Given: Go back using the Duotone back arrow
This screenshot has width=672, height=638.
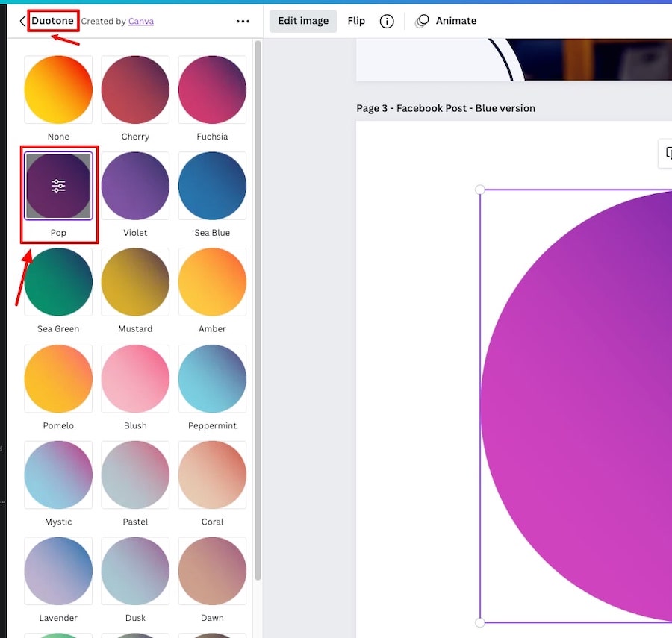Looking at the screenshot, I should [x=22, y=21].
